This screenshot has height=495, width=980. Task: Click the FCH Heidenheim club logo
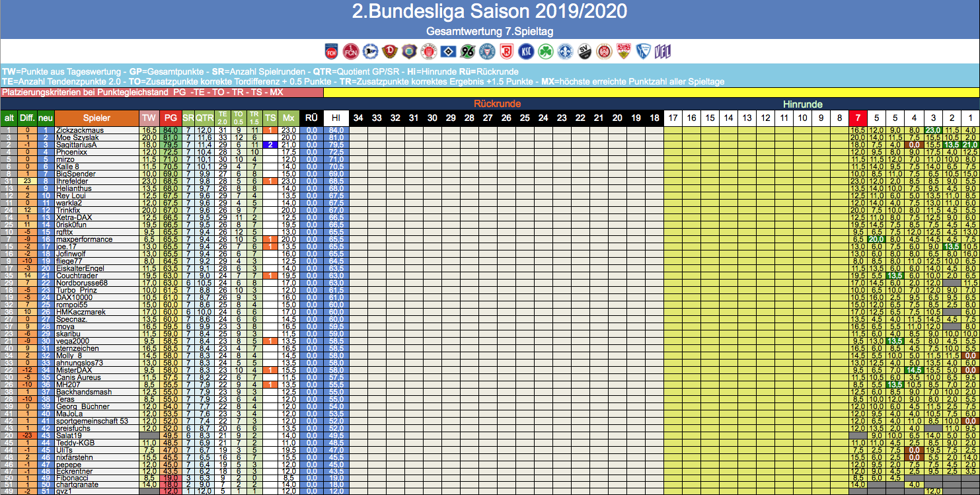click(332, 52)
